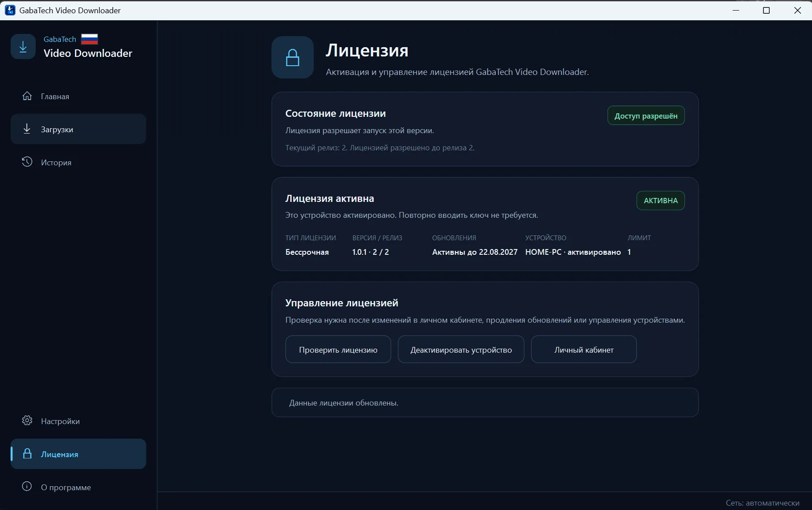Click the padlock icon beside Лицензия in sidebar
Screen dimensions: 812x510
[27, 454]
